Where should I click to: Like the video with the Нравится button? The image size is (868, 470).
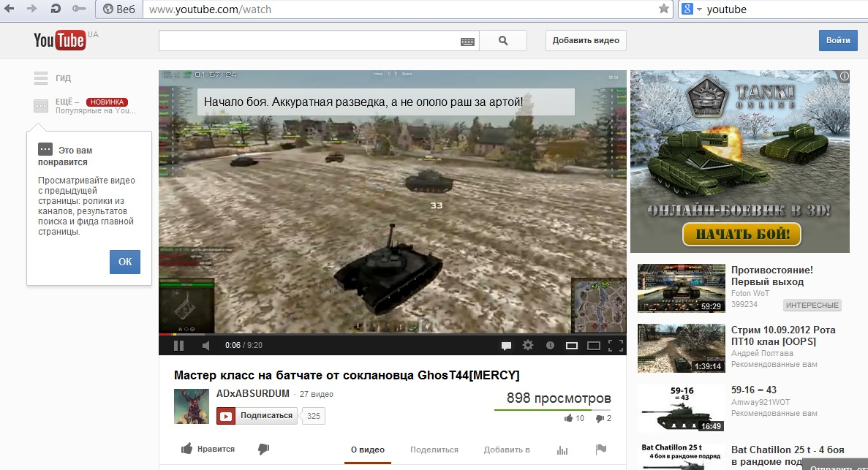(x=208, y=449)
